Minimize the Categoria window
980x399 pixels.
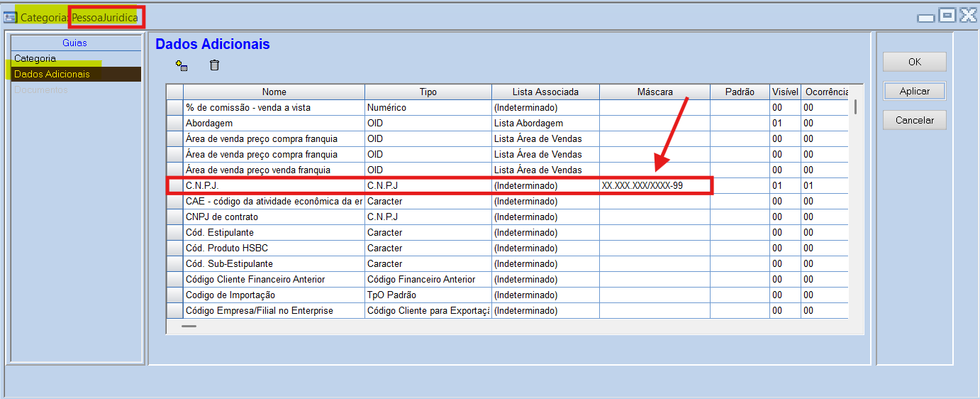click(x=926, y=18)
